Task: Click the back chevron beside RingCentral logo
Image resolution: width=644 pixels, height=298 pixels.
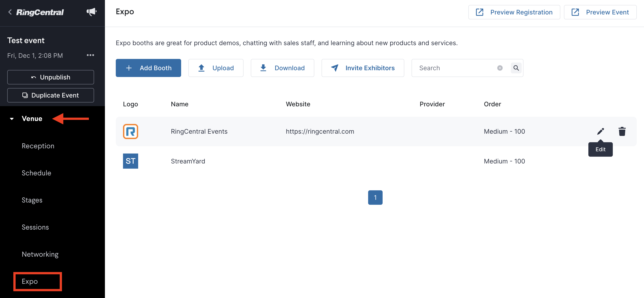Action: pyautogui.click(x=10, y=12)
